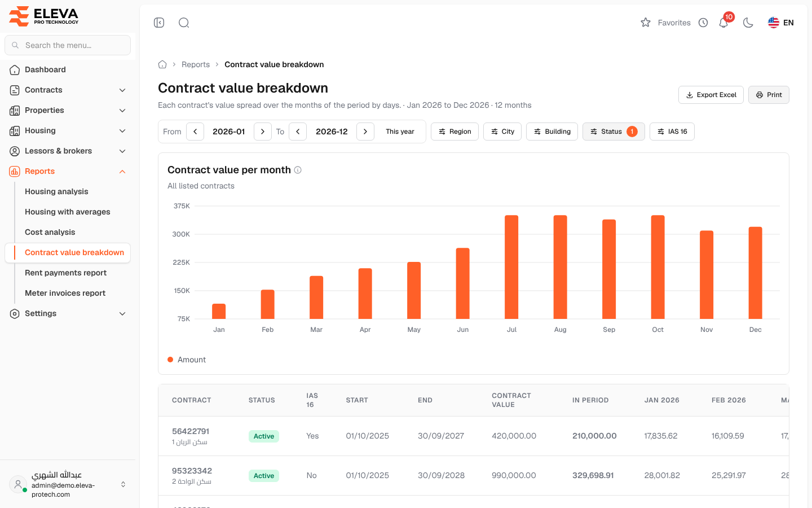Open Housing with averages report
The height and width of the screenshot is (508, 812).
pyautogui.click(x=68, y=212)
